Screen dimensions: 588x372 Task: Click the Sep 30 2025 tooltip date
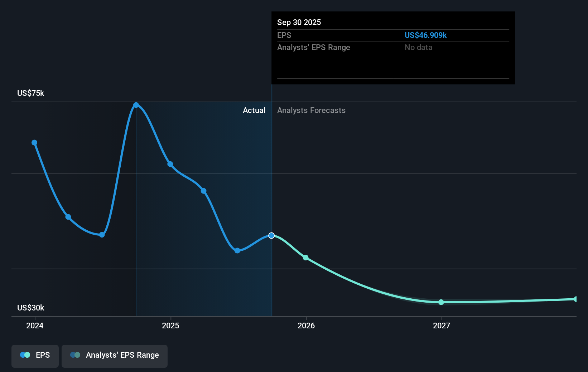tap(299, 23)
